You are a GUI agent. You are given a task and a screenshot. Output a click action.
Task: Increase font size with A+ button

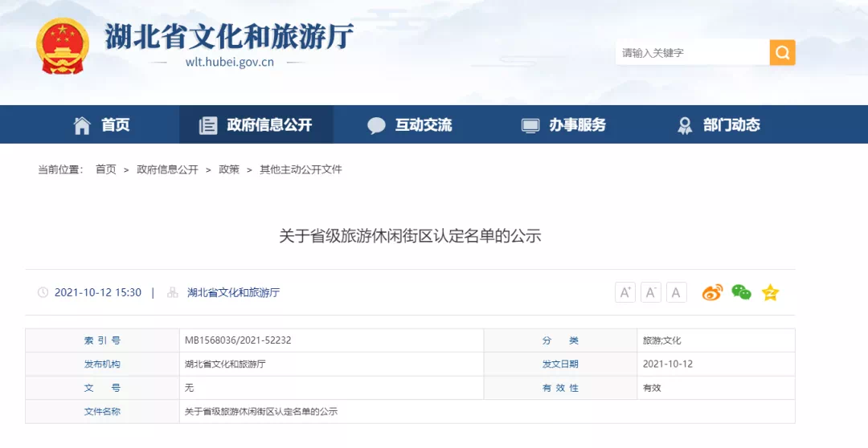pyautogui.click(x=625, y=293)
